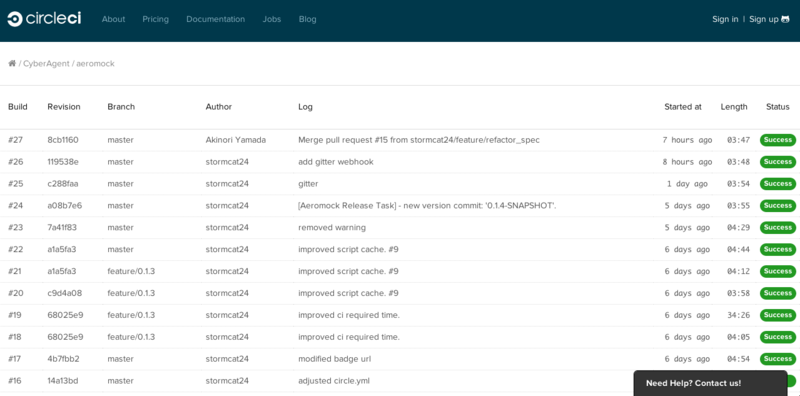Click the CircleCI logo
Image resolution: width=800 pixels, height=396 pixels.
point(44,19)
